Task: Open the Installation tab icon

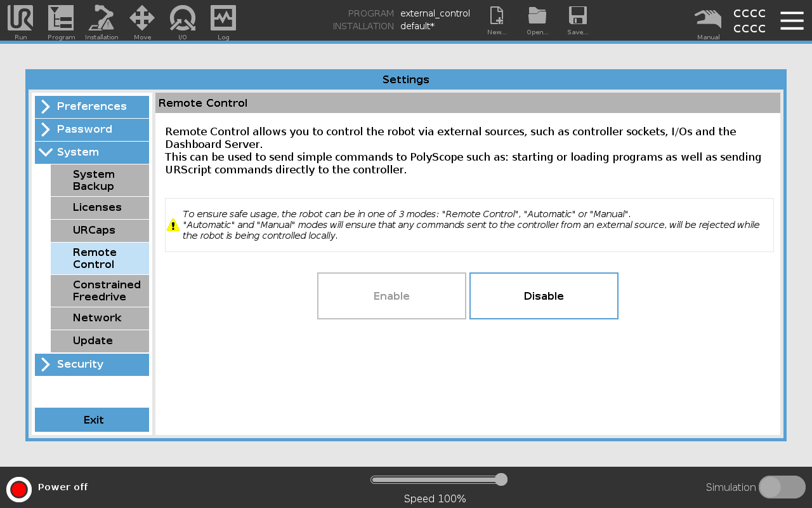Action: point(101,19)
